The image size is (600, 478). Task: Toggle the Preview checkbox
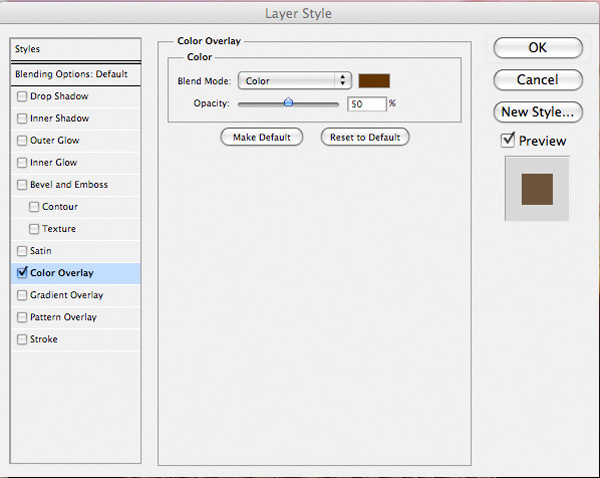pyautogui.click(x=508, y=140)
